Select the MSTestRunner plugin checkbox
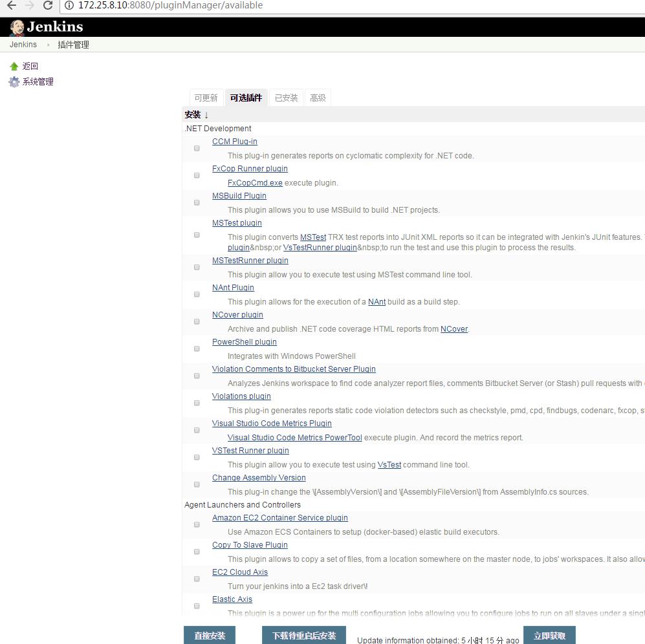Viewport: 645px width, 644px height. pyautogui.click(x=197, y=267)
